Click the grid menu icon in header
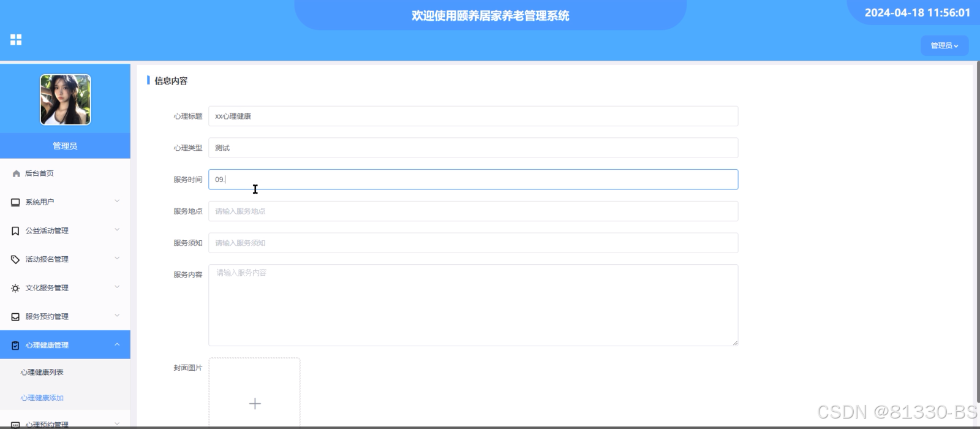Image resolution: width=980 pixels, height=429 pixels. pyautogui.click(x=16, y=40)
